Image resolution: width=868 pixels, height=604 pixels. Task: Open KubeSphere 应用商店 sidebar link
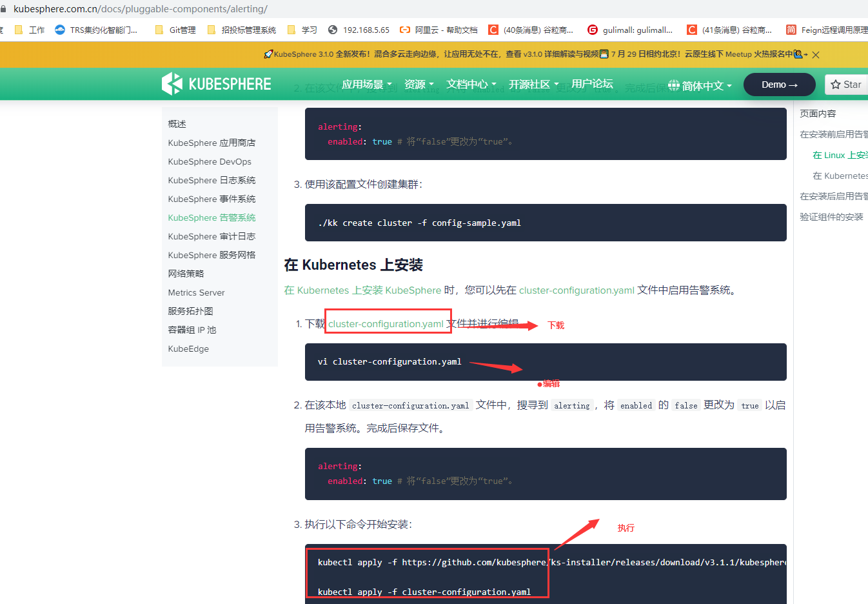point(212,143)
